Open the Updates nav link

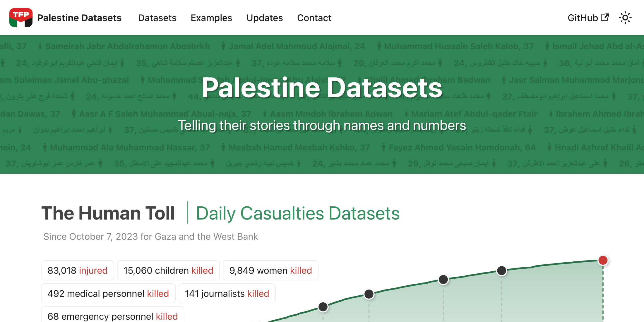(x=264, y=18)
